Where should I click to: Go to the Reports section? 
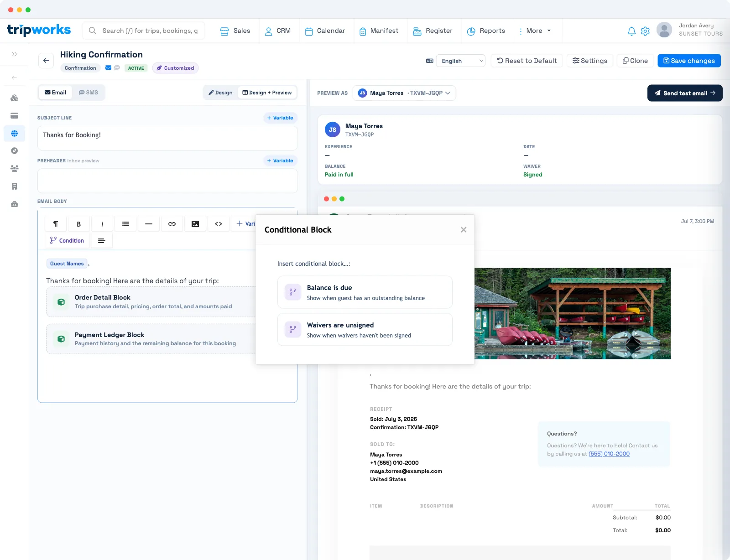486,31
